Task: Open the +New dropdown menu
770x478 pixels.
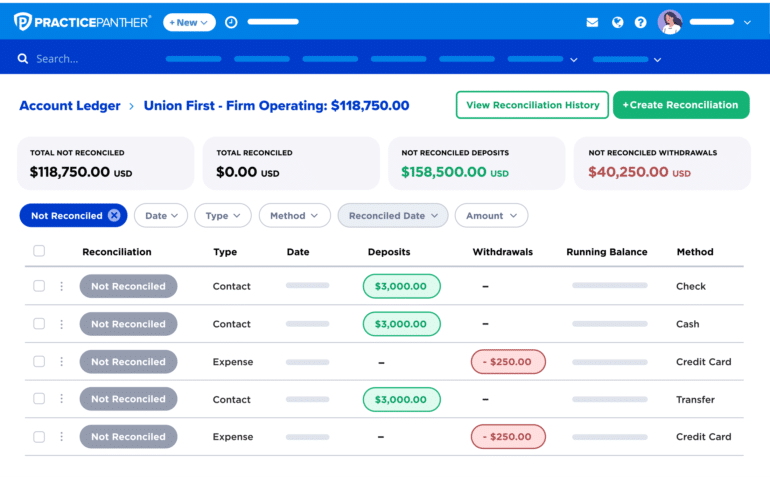Action: [189, 22]
